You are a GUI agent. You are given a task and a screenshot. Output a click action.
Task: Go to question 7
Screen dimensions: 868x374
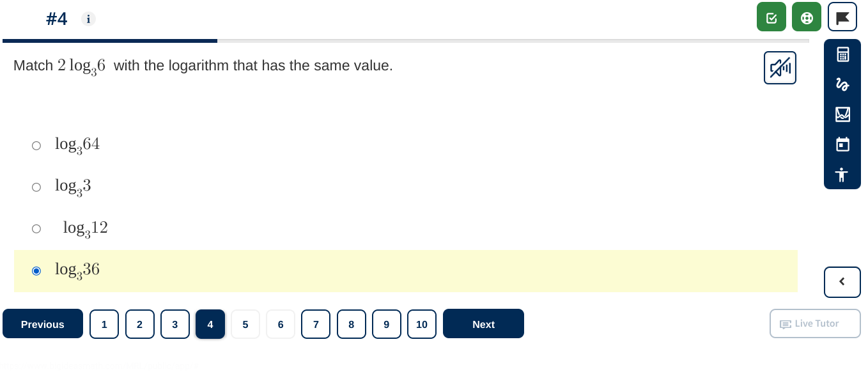[316, 324]
